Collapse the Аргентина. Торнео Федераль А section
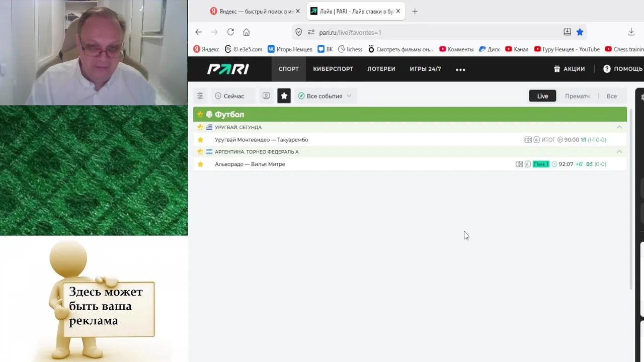 pos(619,152)
